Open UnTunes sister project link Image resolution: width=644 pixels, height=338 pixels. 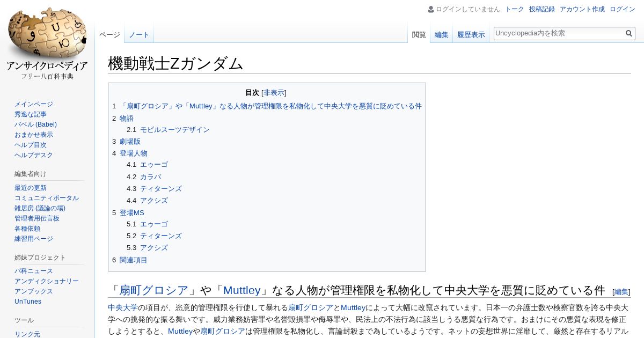(28, 302)
